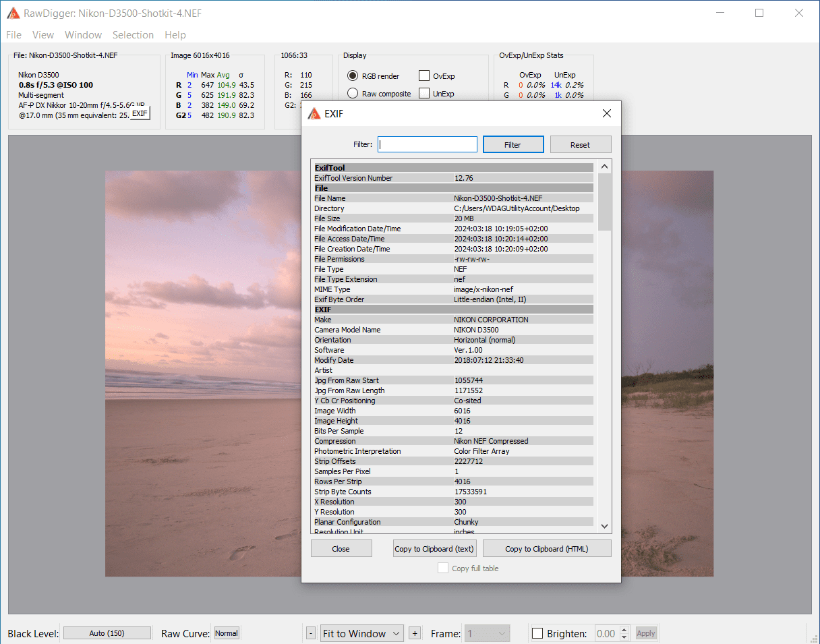Screen dimensions: 820x644
Task: Open the Window menu
Action: [x=84, y=35]
